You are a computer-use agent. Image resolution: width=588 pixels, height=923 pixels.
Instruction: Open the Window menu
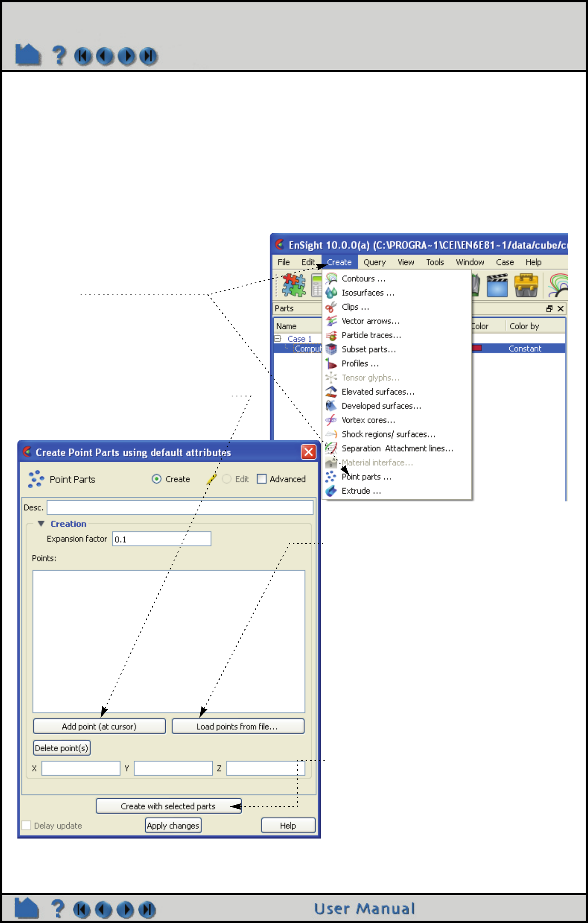(470, 262)
